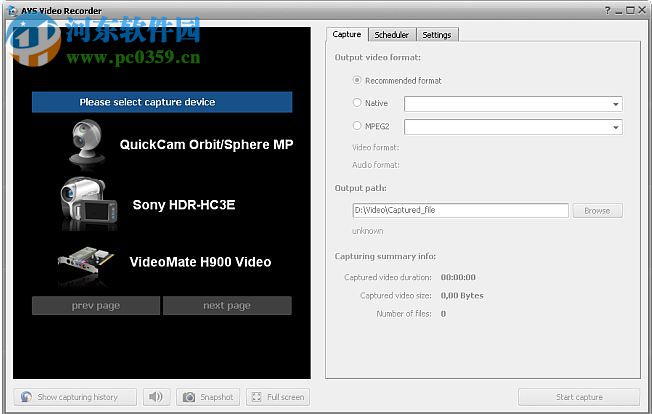The height and width of the screenshot is (414, 652).
Task: Switch to the Scheduler tab
Action: point(392,35)
